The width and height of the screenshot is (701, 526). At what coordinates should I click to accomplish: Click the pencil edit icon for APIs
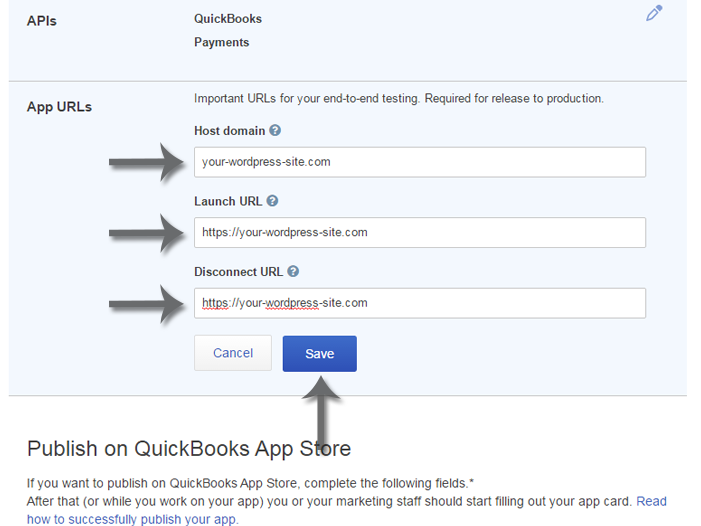point(654,13)
